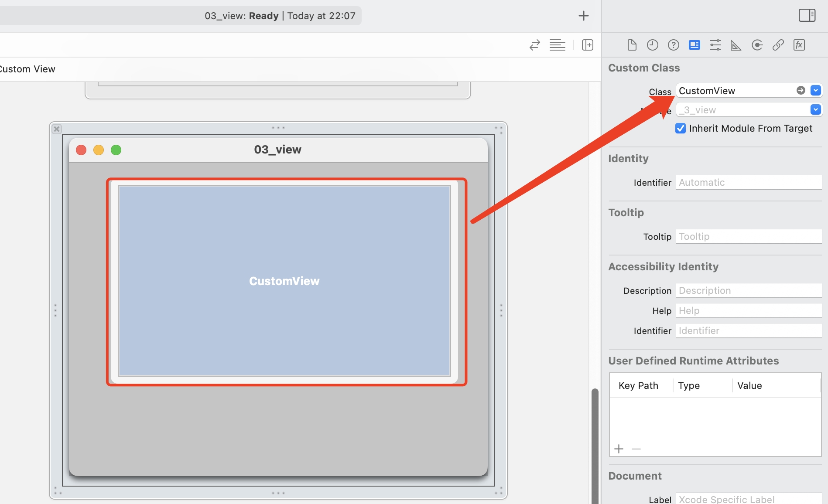Click the red close light of 03_view

(81, 150)
